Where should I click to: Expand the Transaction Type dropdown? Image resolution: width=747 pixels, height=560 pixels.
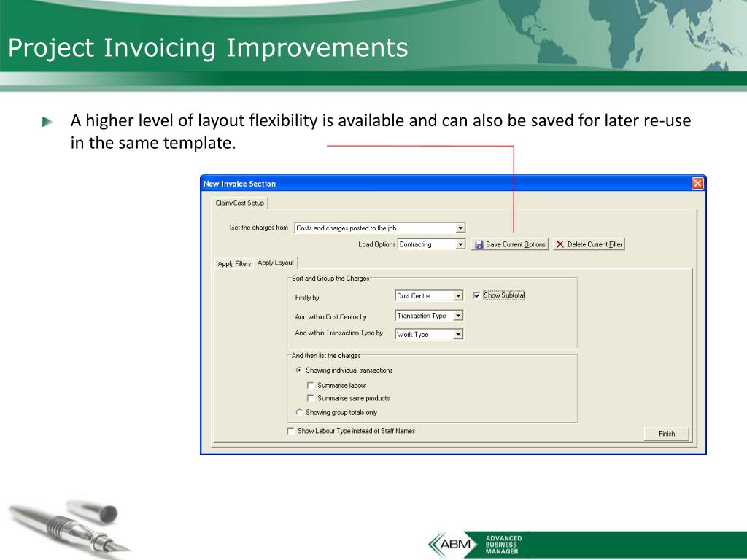click(x=458, y=316)
